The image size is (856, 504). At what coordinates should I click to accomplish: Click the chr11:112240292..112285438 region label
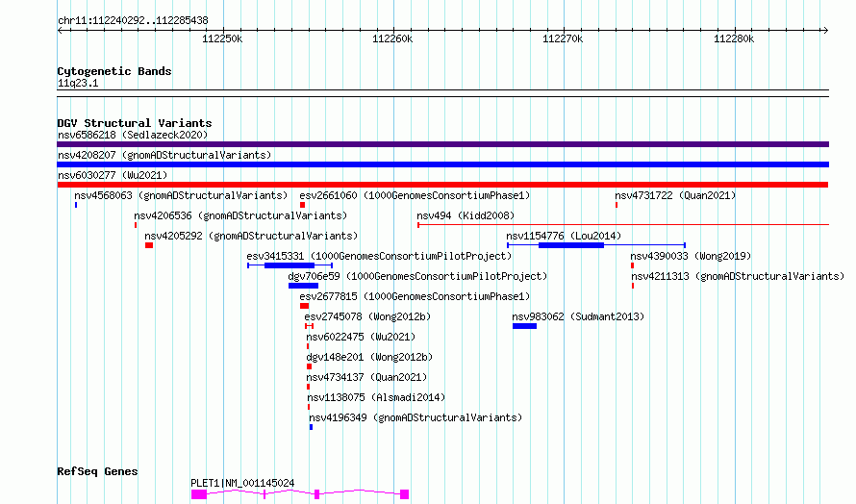coord(133,21)
